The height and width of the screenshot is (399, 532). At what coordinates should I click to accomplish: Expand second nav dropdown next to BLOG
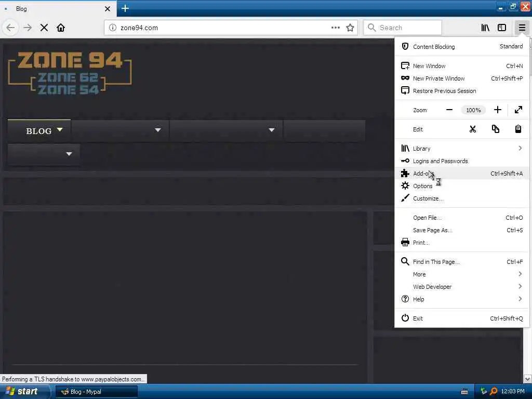tap(120, 130)
